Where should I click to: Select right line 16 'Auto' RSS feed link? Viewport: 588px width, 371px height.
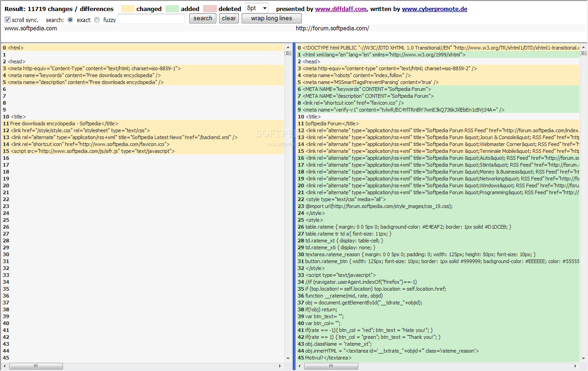tap(438, 158)
